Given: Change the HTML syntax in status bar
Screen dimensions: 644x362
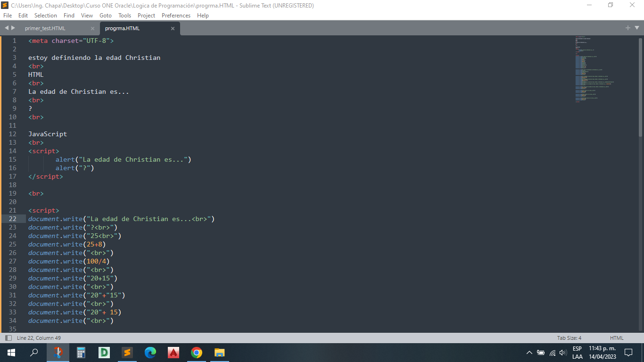Looking at the screenshot, I should coord(617,338).
